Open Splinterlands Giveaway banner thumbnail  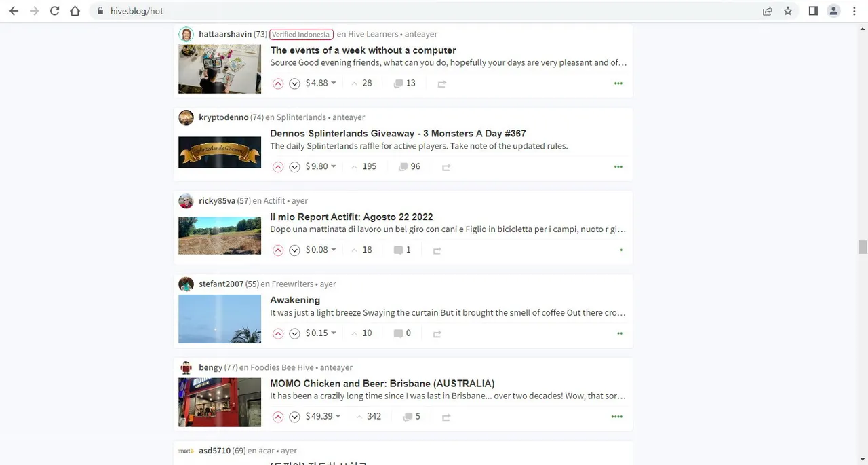[220, 152]
